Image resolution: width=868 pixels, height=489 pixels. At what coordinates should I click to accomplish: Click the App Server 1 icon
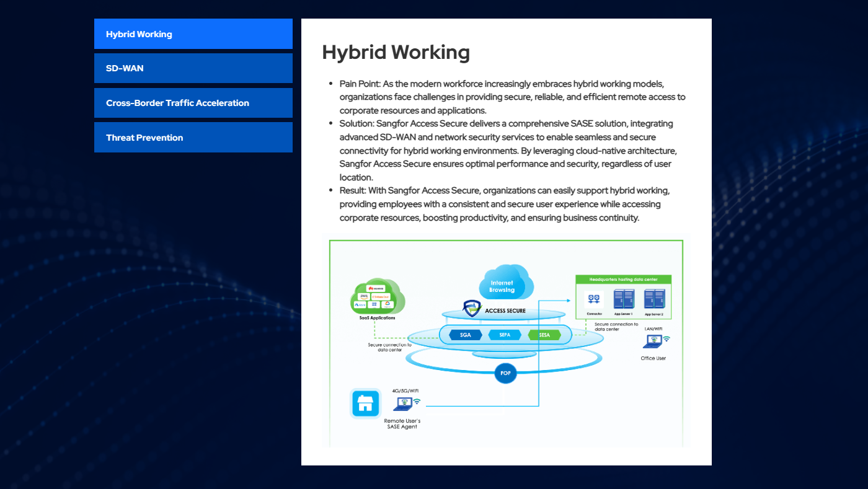(623, 299)
